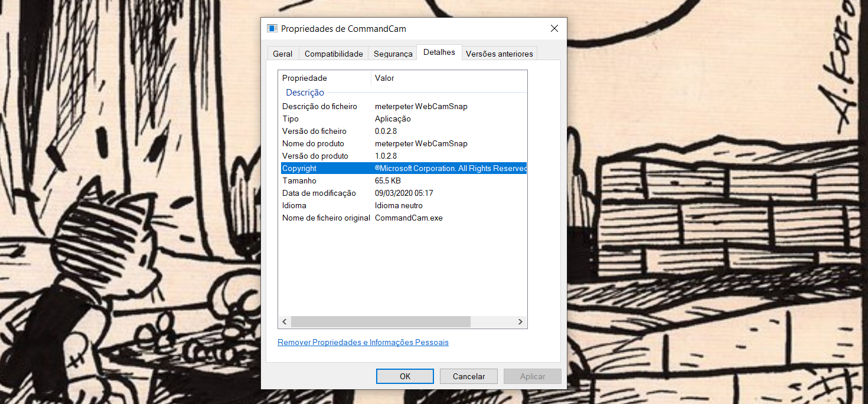
Task: Click the horizontal scrollbar left arrow
Action: (x=285, y=322)
